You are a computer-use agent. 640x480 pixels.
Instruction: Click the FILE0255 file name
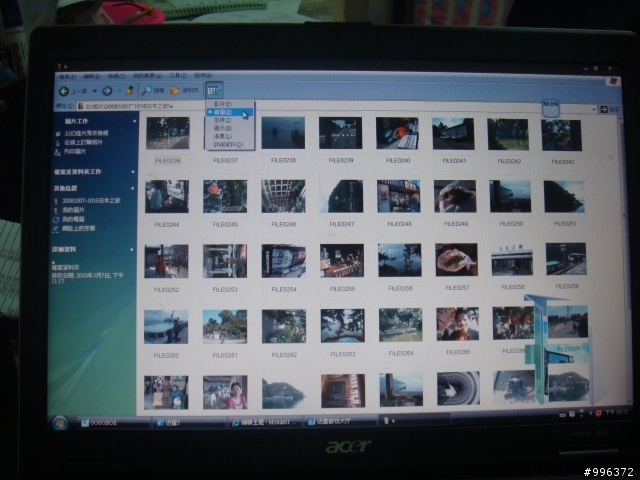(342, 289)
